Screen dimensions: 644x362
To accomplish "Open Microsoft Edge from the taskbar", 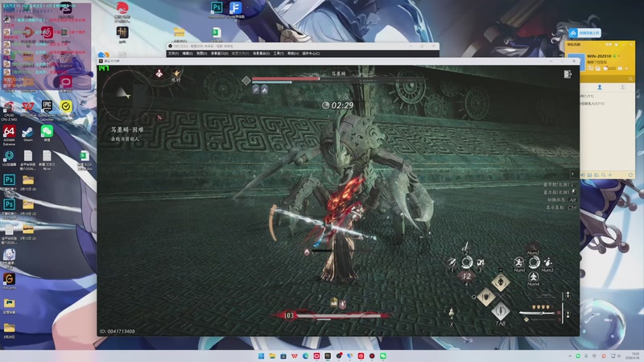I will [306, 356].
